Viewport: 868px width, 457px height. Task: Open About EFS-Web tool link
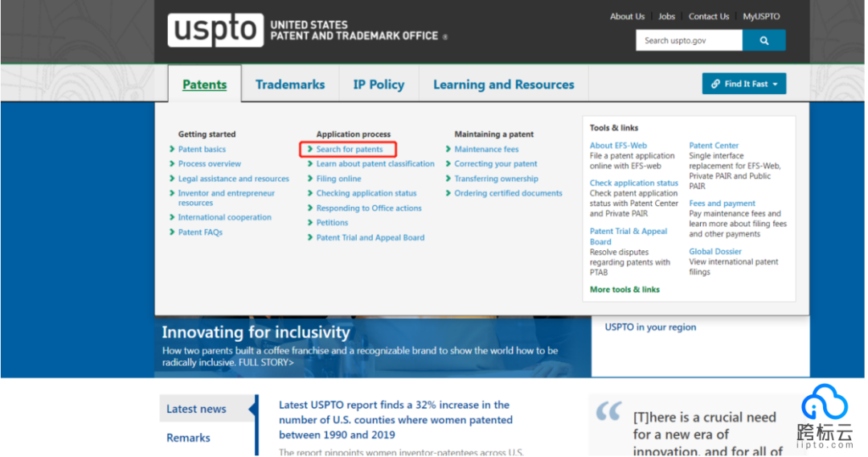[618, 145]
